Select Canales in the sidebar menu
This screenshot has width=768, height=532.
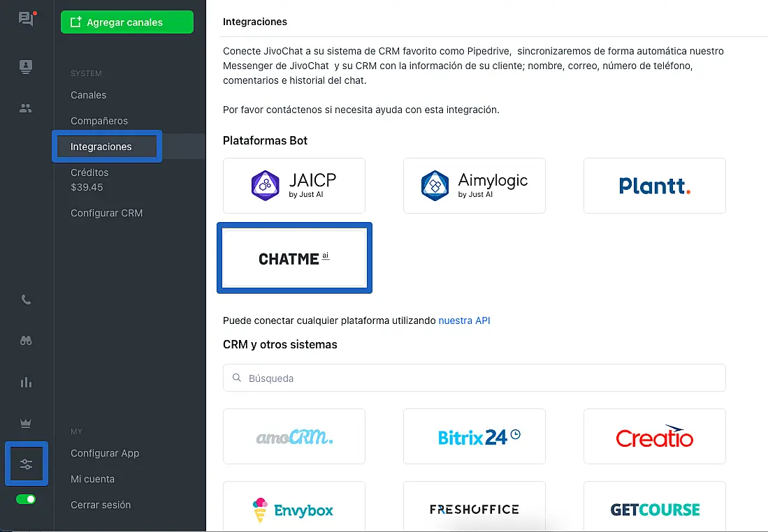pos(89,95)
